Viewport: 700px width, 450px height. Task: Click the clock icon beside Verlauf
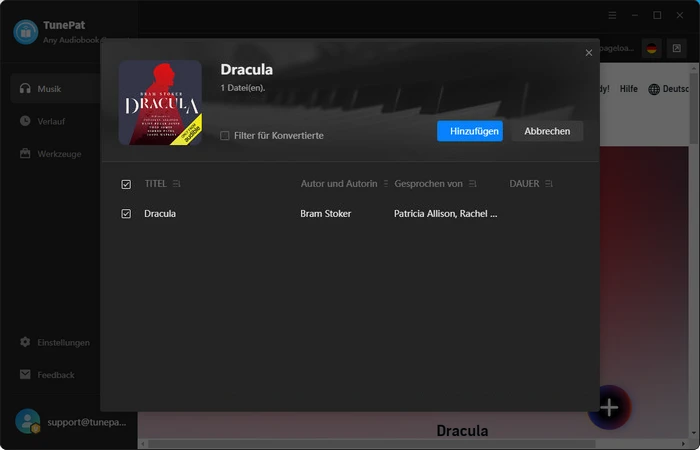pyautogui.click(x=25, y=121)
